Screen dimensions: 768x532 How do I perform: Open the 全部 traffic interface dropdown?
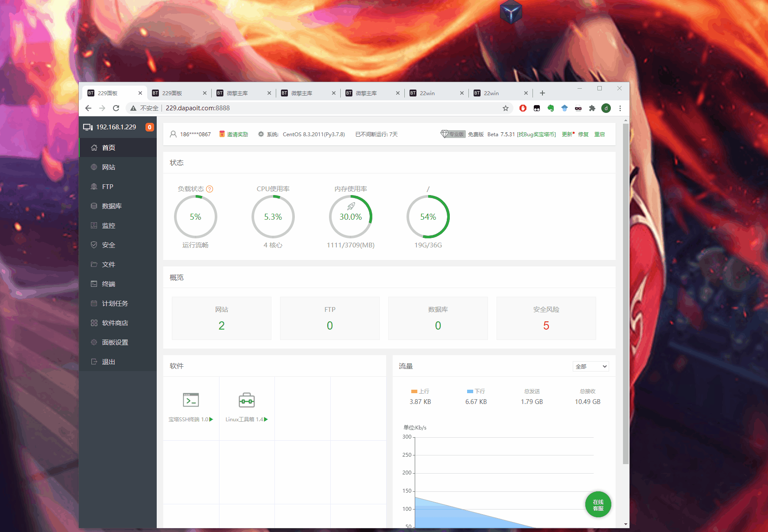591,366
